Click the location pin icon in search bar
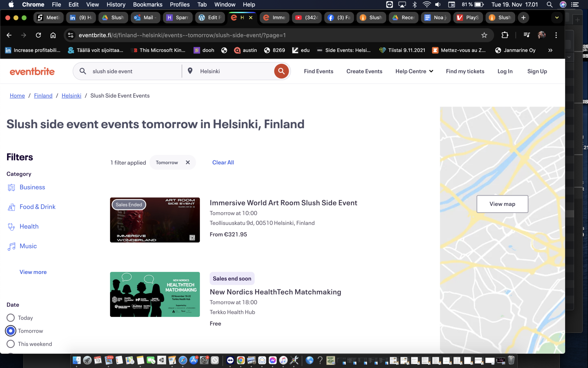The width and height of the screenshot is (588, 368). tap(190, 71)
